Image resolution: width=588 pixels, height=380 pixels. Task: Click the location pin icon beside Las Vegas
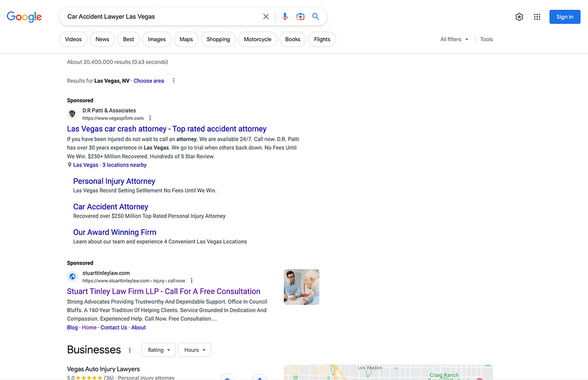pyautogui.click(x=69, y=165)
